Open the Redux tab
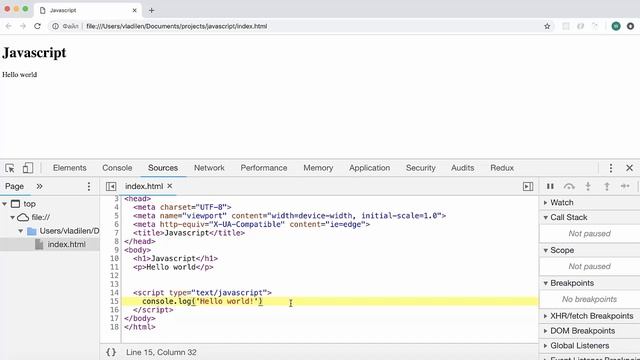Image resolution: width=640 pixels, height=360 pixels. coord(502,168)
